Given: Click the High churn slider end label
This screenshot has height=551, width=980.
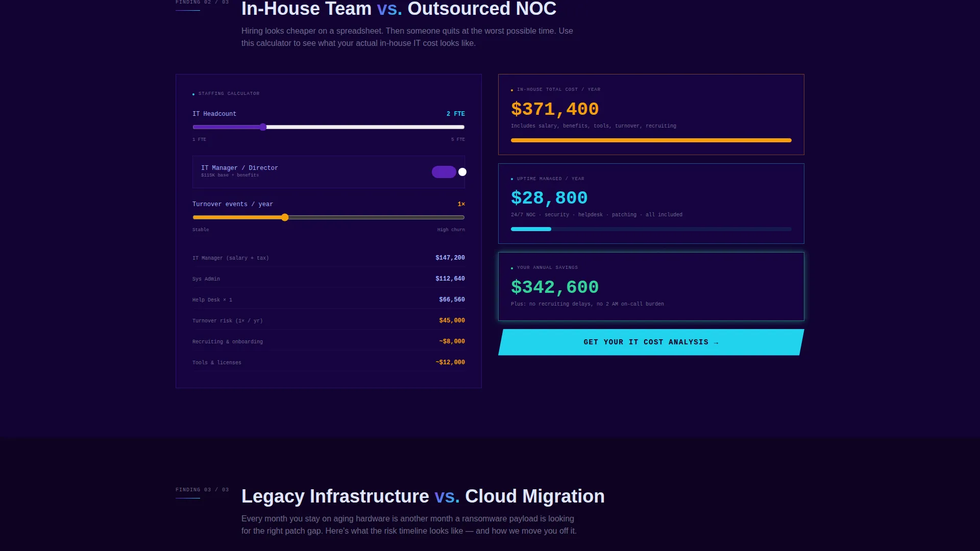Looking at the screenshot, I should (451, 230).
